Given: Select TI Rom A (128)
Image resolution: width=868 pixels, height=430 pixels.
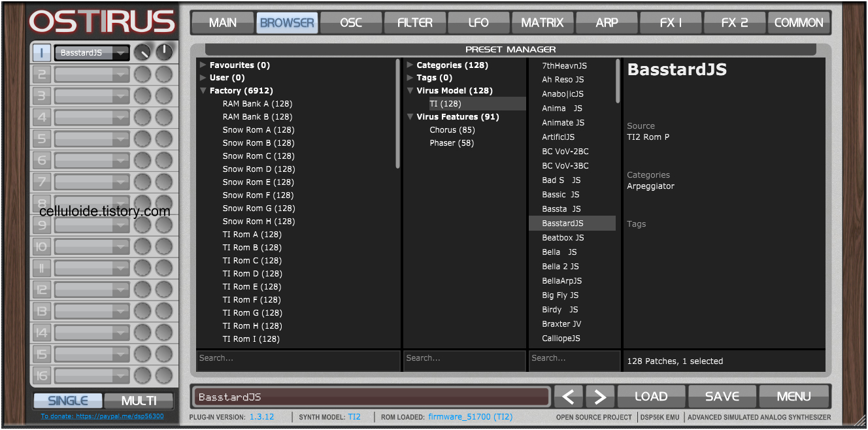Looking at the screenshot, I should [x=252, y=235].
